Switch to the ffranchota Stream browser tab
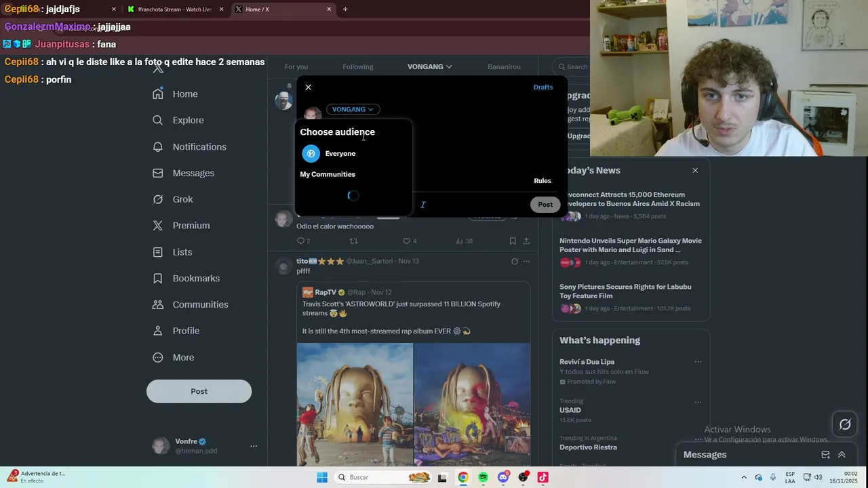Screen dimensions: 868x488 click(174, 9)
